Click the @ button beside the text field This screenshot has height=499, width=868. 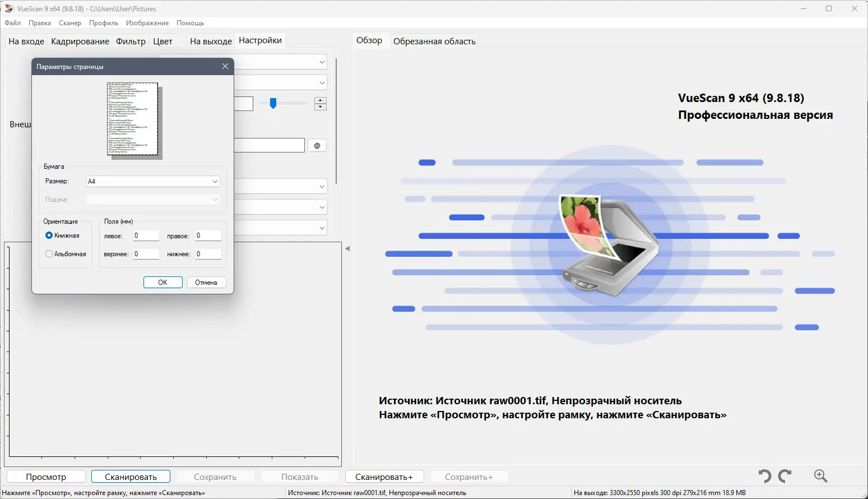[x=317, y=146]
